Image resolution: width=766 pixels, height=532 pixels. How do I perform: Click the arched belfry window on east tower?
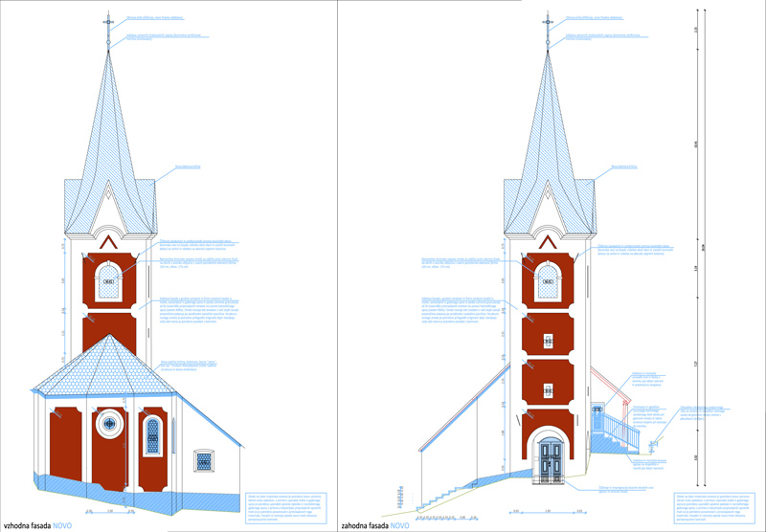pos(108,278)
